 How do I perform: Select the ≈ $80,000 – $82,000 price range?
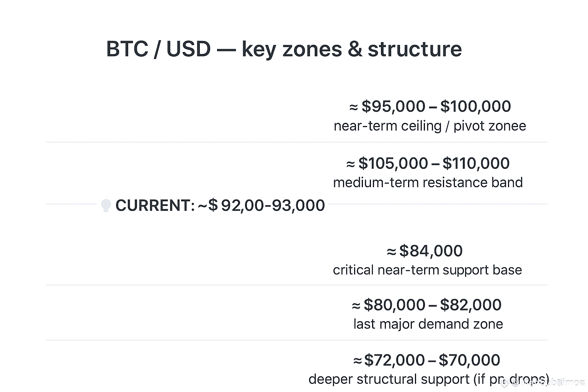coord(426,305)
